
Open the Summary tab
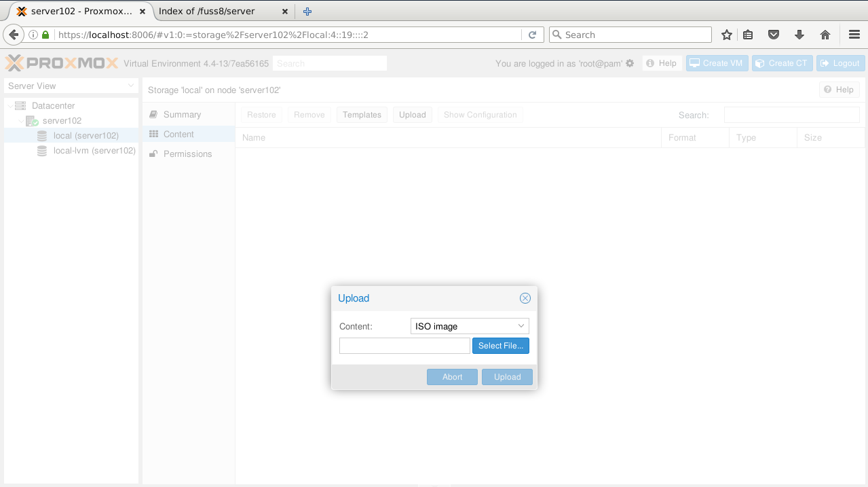click(x=189, y=115)
